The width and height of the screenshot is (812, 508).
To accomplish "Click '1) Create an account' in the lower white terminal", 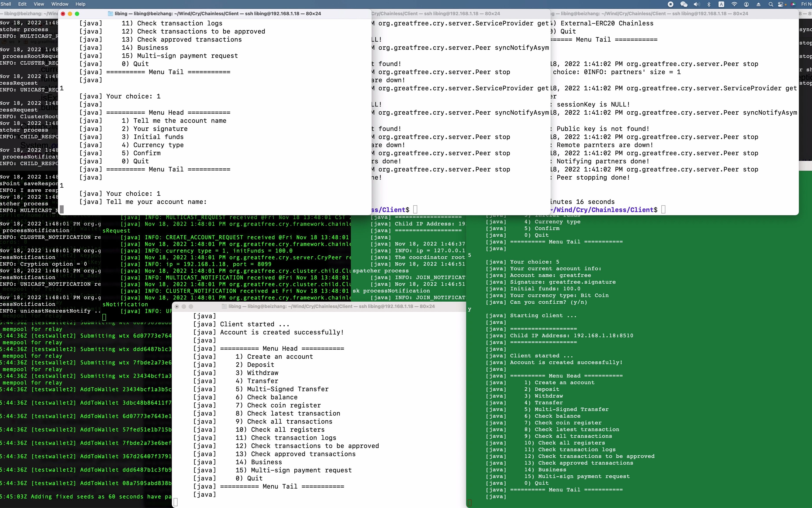I will (x=274, y=357).
